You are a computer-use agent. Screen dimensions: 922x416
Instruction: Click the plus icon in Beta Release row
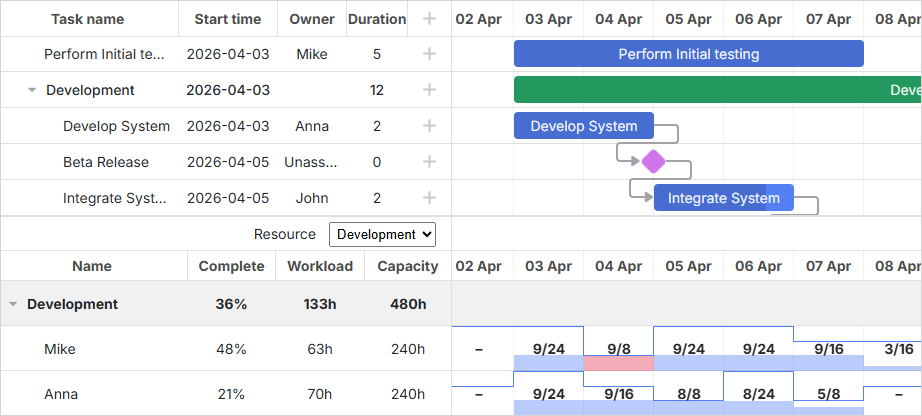[x=429, y=162]
